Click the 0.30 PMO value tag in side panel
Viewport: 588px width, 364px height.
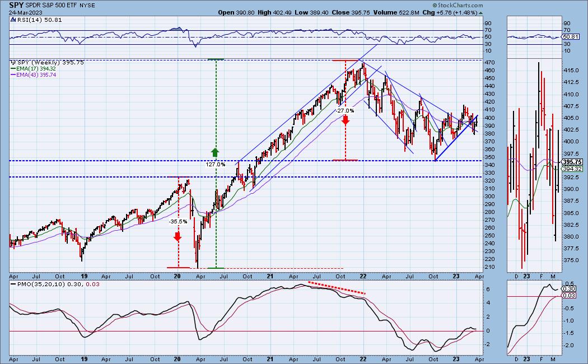[569, 288]
